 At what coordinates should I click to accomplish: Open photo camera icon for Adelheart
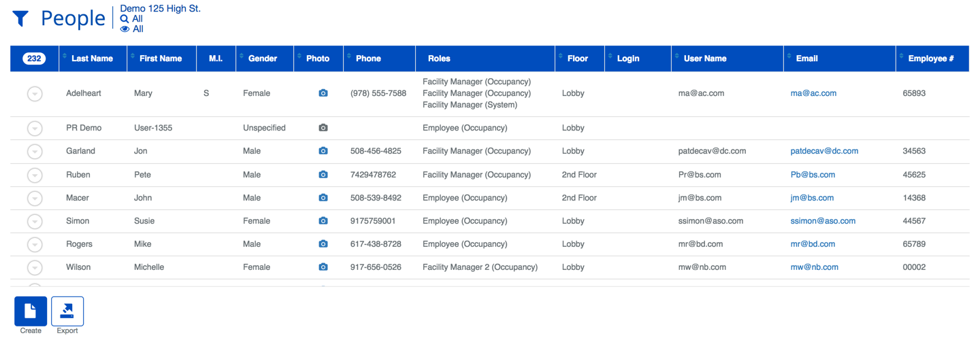pyautogui.click(x=323, y=93)
